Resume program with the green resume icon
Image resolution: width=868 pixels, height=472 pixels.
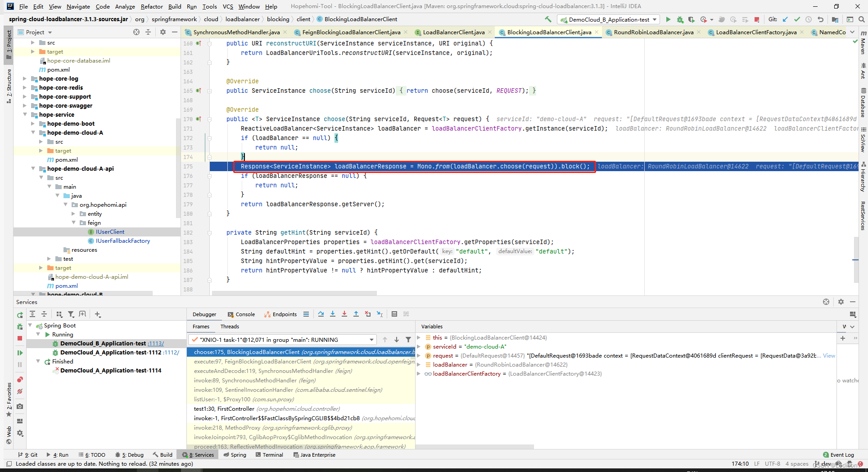click(x=20, y=353)
